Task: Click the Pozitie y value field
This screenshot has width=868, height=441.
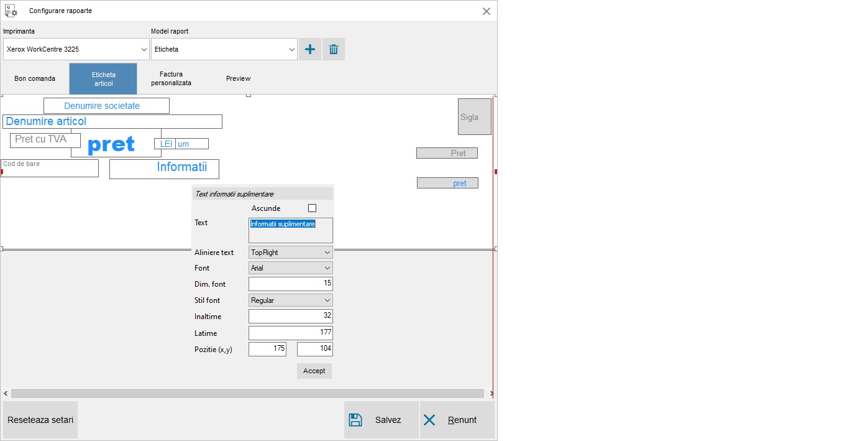Action: coord(315,349)
